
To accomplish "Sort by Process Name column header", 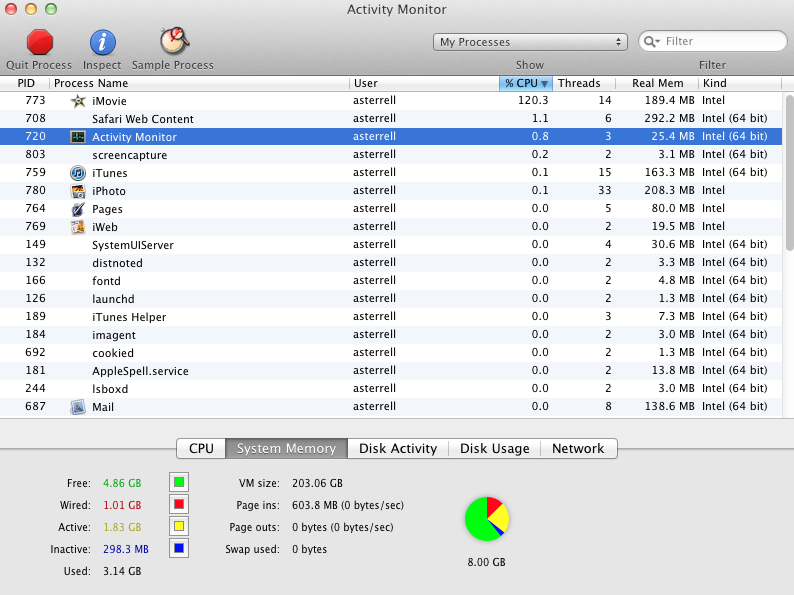I will 199,83.
